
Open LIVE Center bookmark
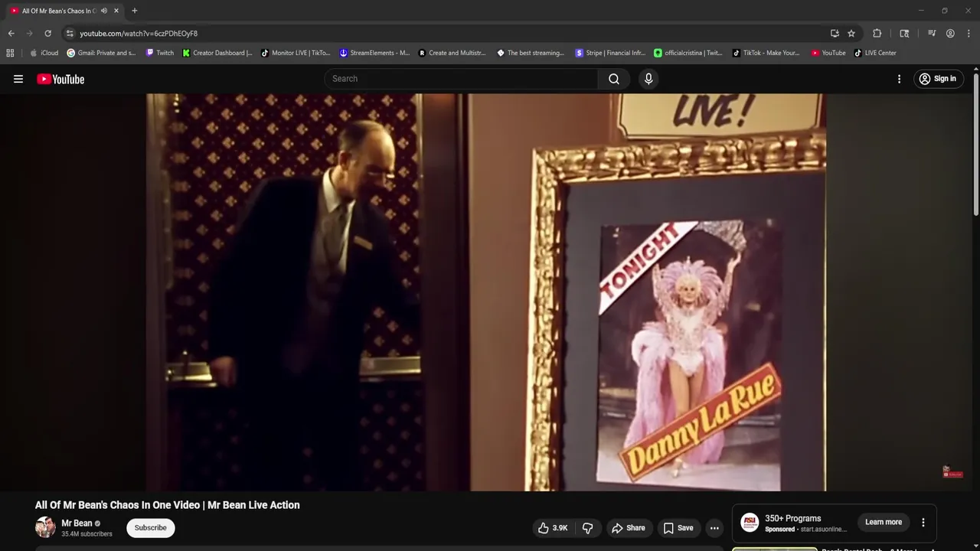click(875, 53)
